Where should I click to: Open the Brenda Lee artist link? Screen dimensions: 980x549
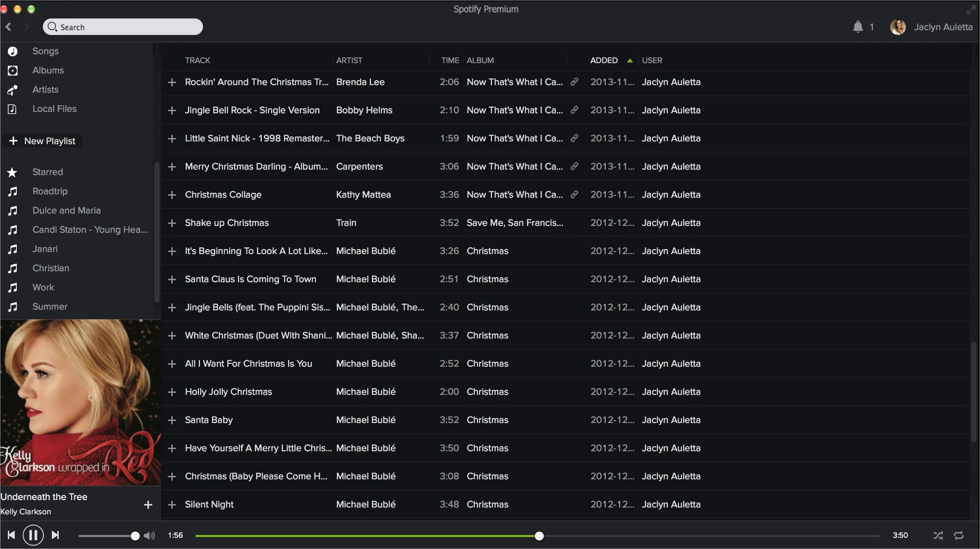(360, 82)
